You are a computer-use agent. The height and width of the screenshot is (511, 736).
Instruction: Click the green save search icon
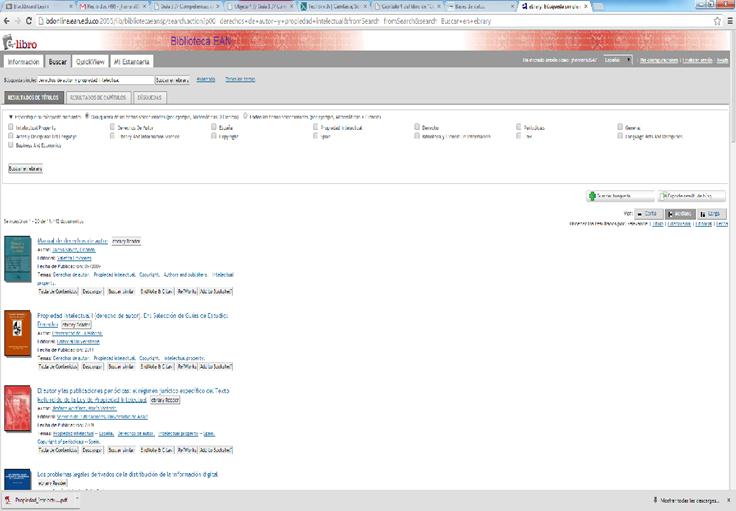point(592,196)
